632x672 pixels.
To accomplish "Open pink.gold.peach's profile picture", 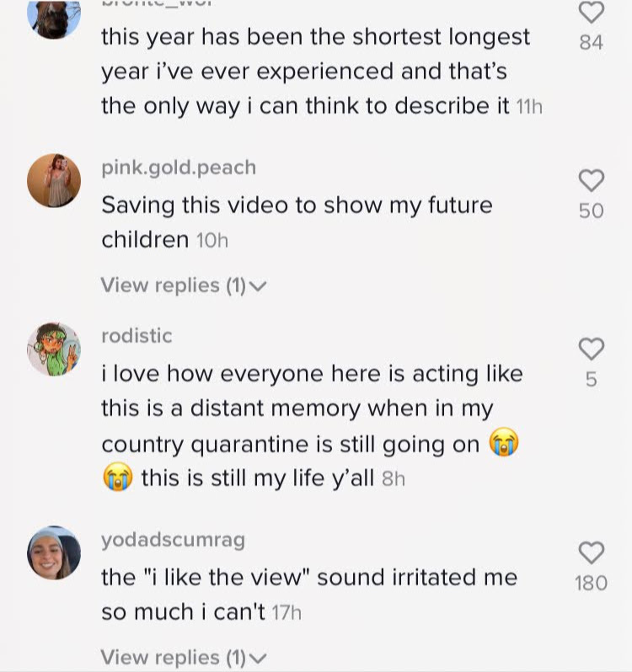I will pyautogui.click(x=54, y=180).
